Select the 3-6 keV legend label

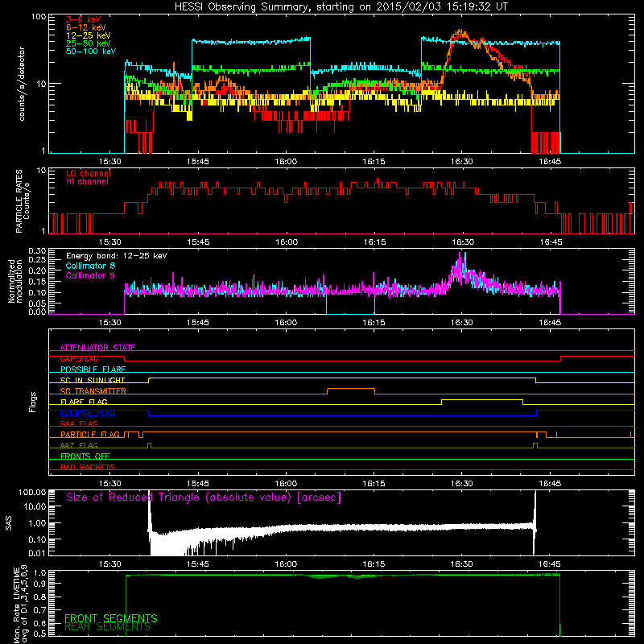pos(84,19)
